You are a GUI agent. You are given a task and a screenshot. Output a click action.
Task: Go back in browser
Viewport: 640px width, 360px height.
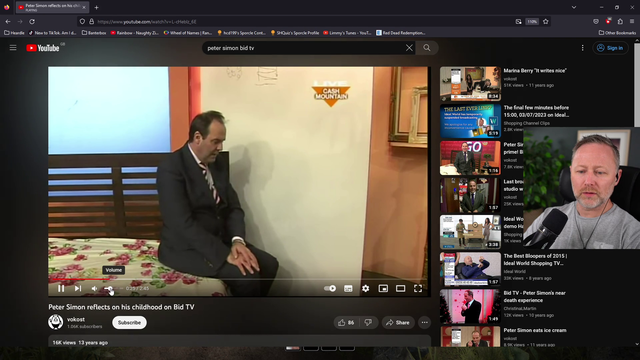[x=8, y=22]
